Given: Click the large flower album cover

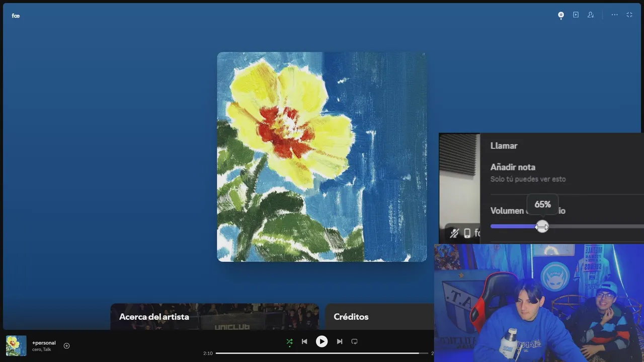Looking at the screenshot, I should pos(322,157).
